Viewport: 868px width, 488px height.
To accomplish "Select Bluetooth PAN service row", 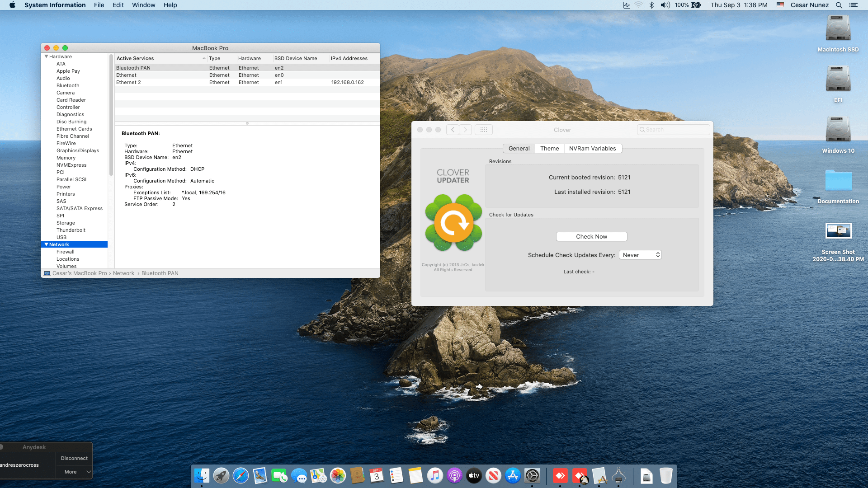I will (x=247, y=68).
